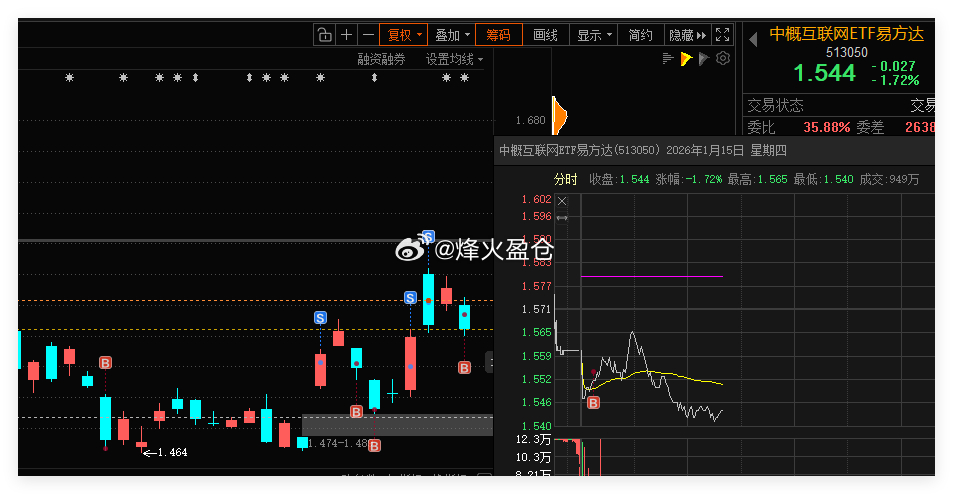This screenshot has height=494, width=953.
Task: Click the 1.596 axis label in popup
Action: click(536, 216)
